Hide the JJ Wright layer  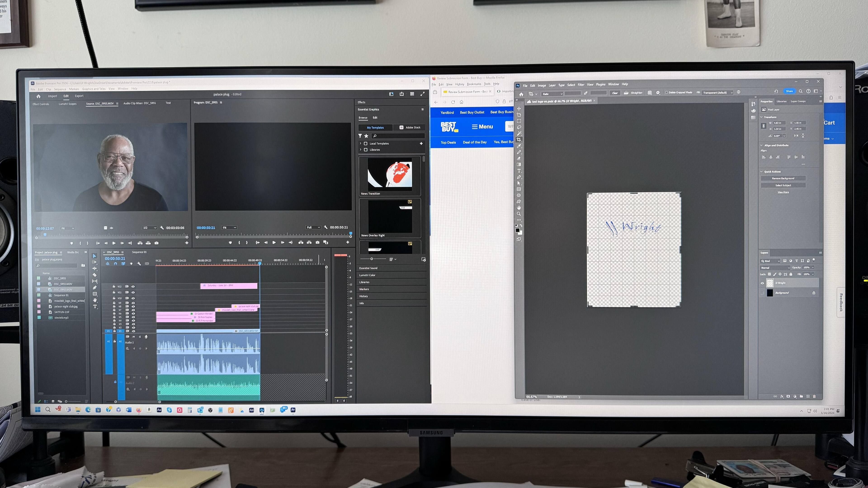pos(762,283)
